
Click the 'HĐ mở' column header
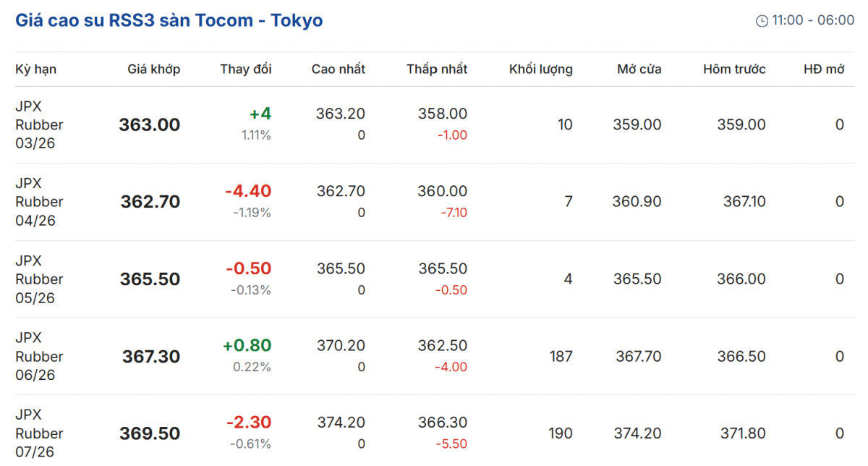click(824, 69)
